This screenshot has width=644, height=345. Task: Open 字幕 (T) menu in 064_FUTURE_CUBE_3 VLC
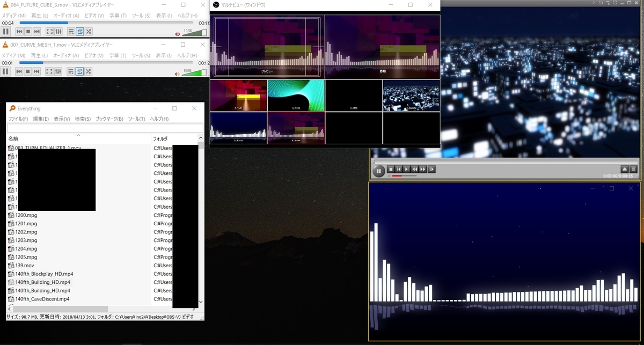pyautogui.click(x=118, y=16)
